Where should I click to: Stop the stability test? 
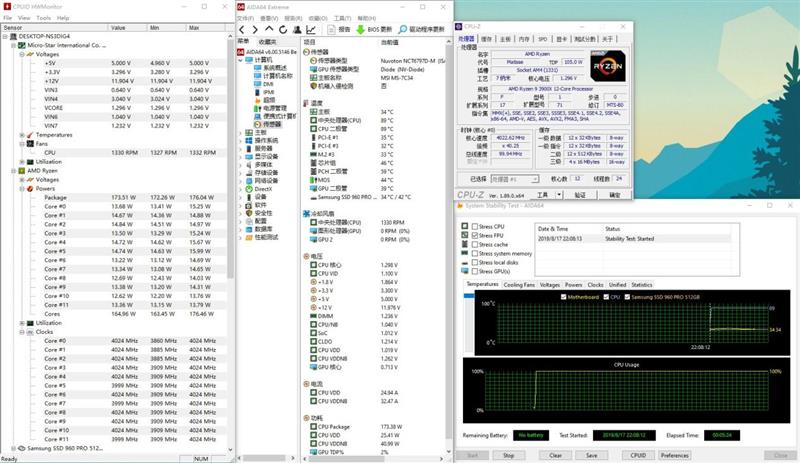click(x=508, y=455)
